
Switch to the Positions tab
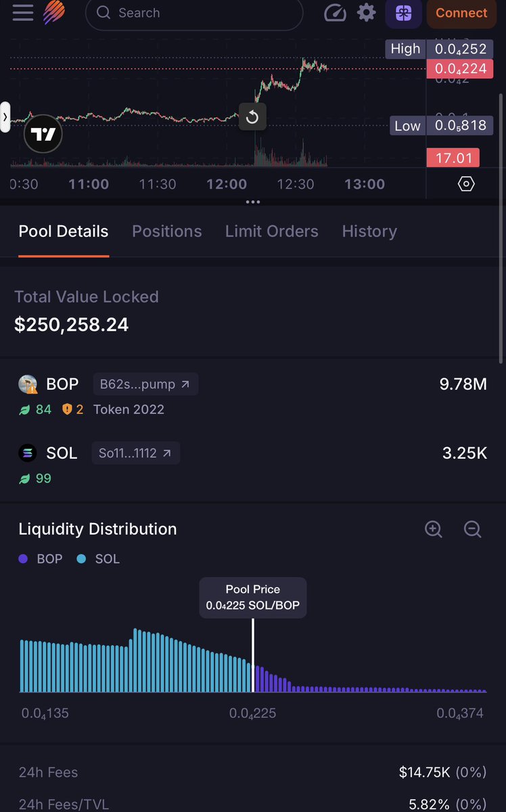coord(167,231)
